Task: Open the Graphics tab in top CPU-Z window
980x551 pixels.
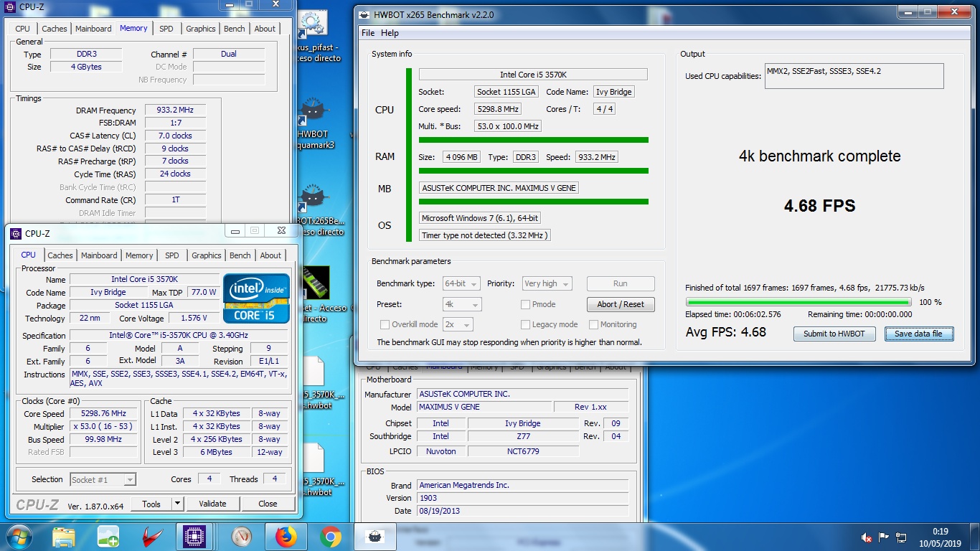Action: point(201,29)
